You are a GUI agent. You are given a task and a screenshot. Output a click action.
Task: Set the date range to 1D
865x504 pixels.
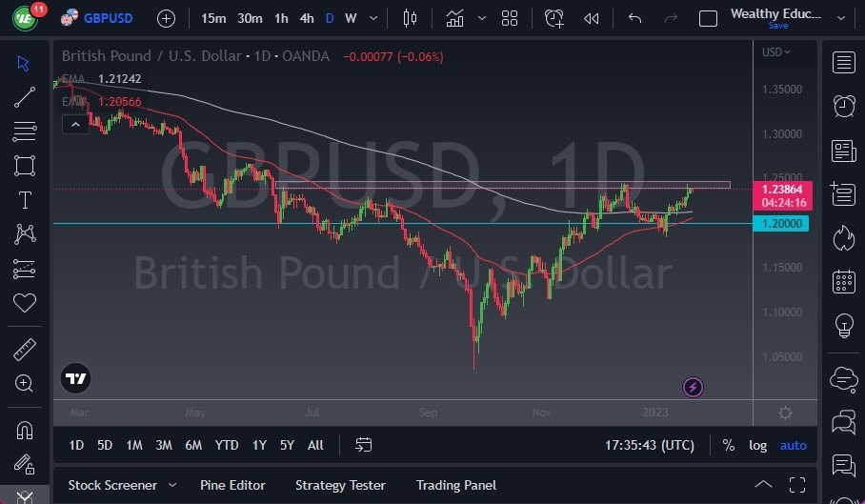(76, 445)
